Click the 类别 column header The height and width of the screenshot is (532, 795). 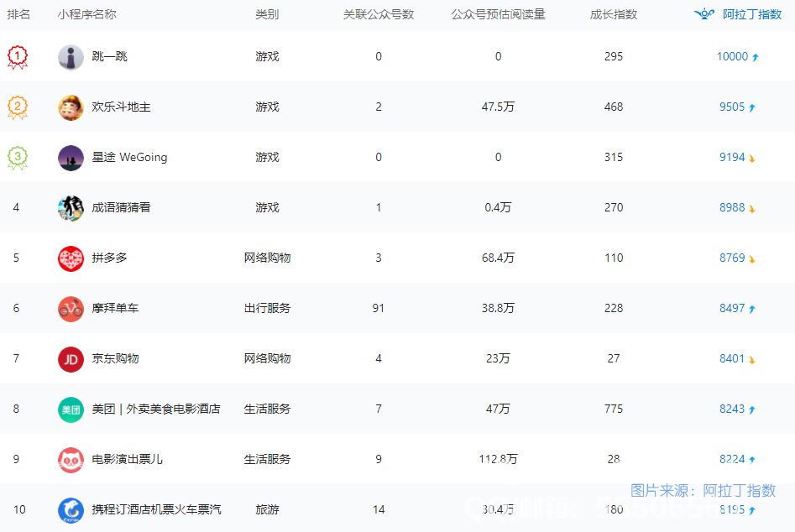267,14
